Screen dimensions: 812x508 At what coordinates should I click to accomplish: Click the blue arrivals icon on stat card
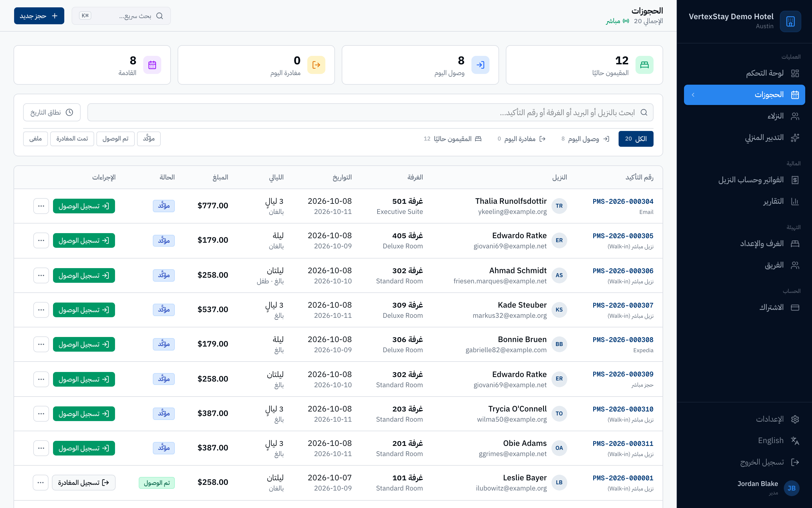[480, 65]
